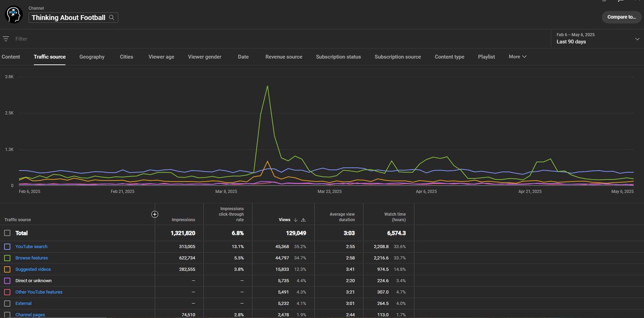Image resolution: width=644 pixels, height=318 pixels.
Task: Toggle the External row checkbox
Action: [x=7, y=304]
